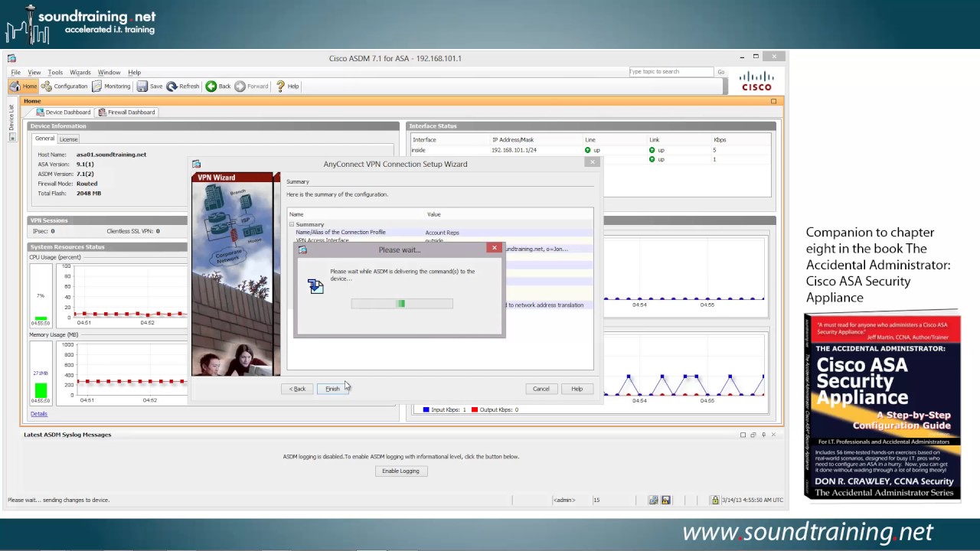Click the command delivery icon in dialog
The width and height of the screenshot is (980, 551).
coord(315,286)
